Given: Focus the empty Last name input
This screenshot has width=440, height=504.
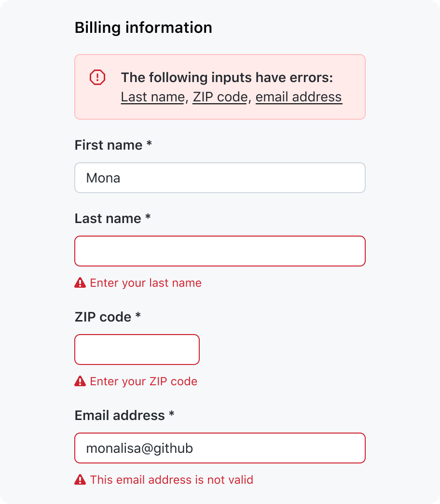Looking at the screenshot, I should [x=220, y=251].
